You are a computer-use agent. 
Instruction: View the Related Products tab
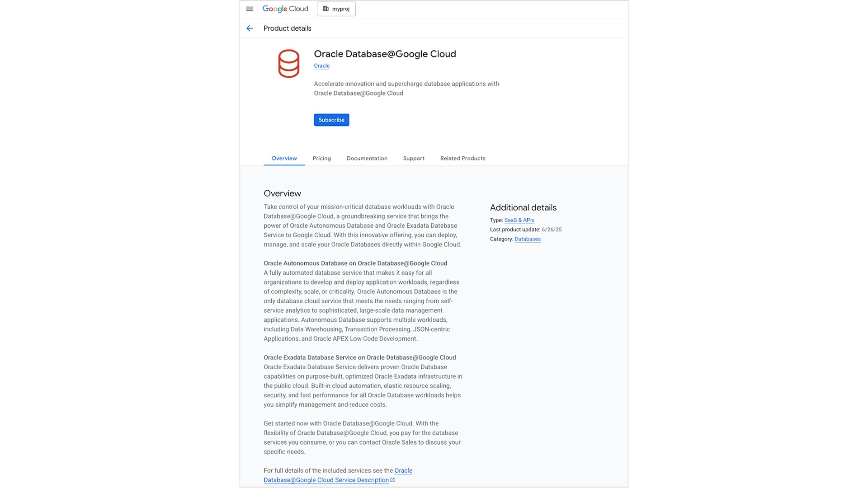[x=462, y=158]
